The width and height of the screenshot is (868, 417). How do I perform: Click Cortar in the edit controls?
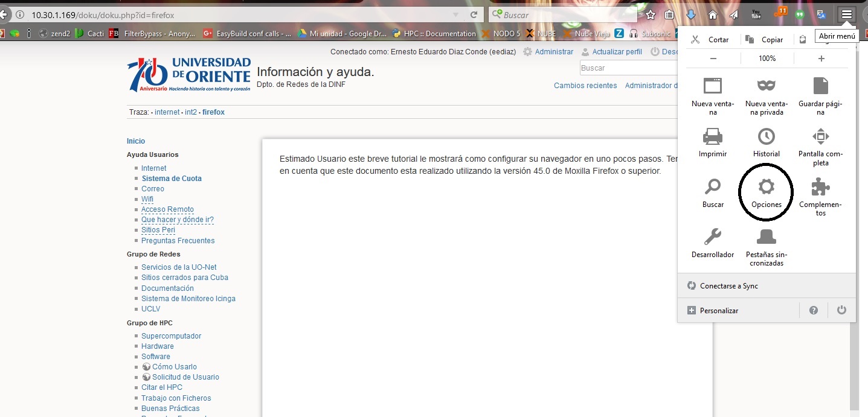click(x=712, y=39)
